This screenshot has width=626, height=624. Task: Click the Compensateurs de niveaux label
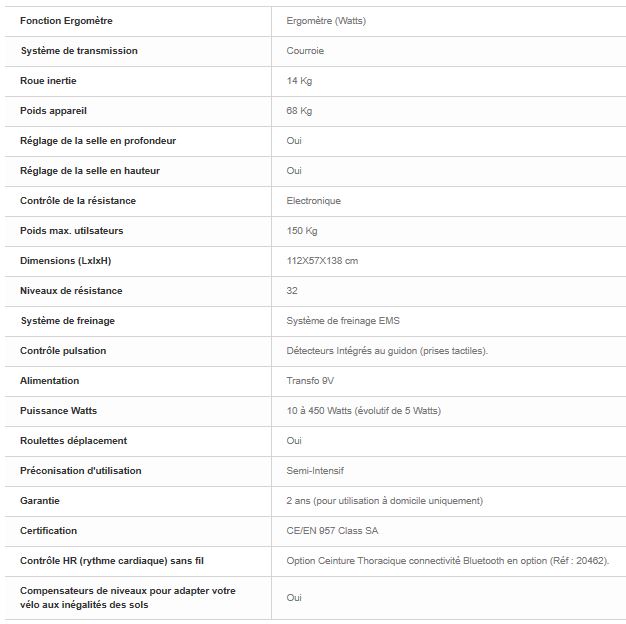click(x=128, y=598)
